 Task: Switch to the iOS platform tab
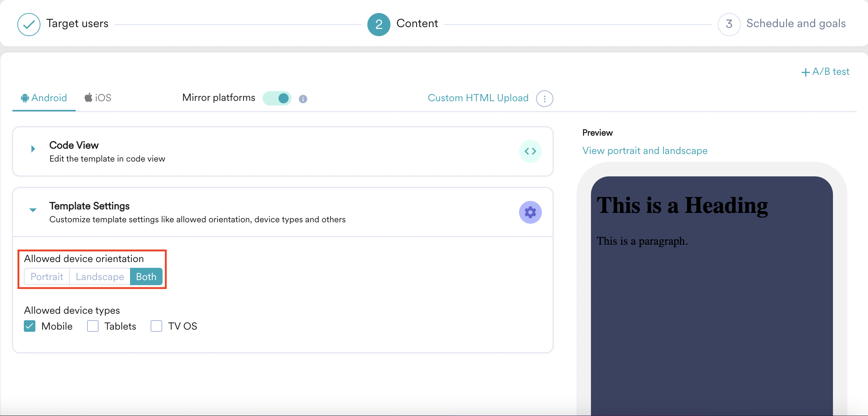click(98, 98)
